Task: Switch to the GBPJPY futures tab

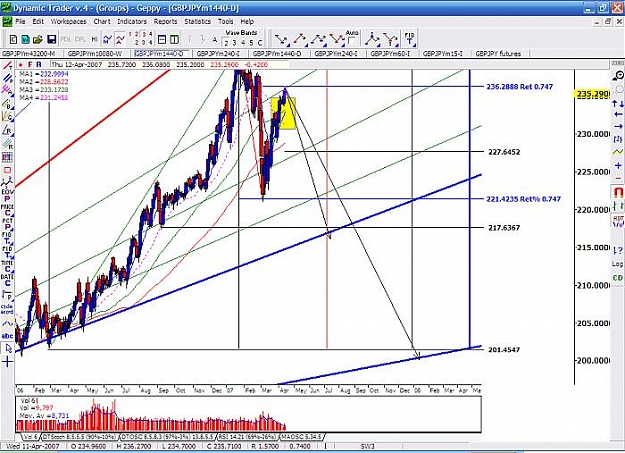Action: (498, 53)
